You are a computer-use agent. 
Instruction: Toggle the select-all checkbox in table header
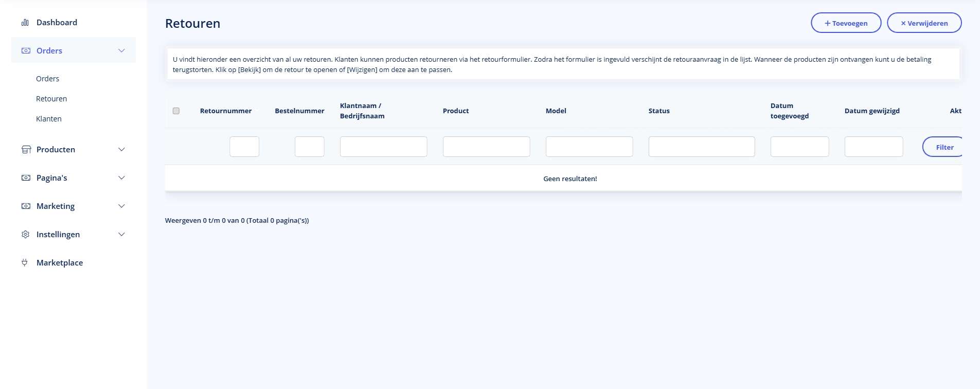tap(176, 111)
